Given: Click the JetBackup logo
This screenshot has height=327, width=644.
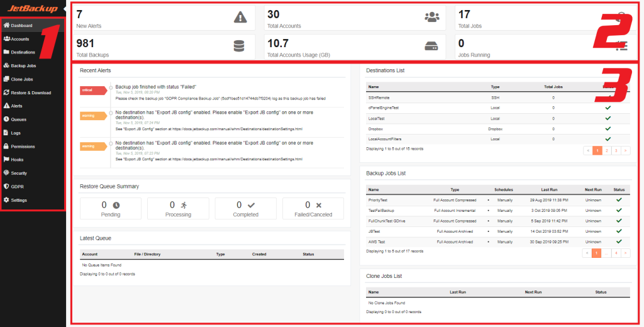Looking at the screenshot, I should [33, 8].
